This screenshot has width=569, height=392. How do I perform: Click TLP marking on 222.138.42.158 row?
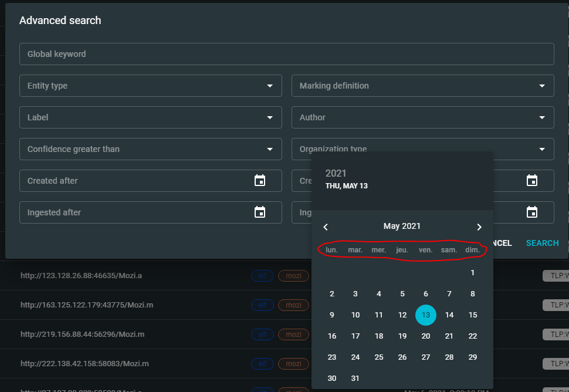(x=556, y=364)
